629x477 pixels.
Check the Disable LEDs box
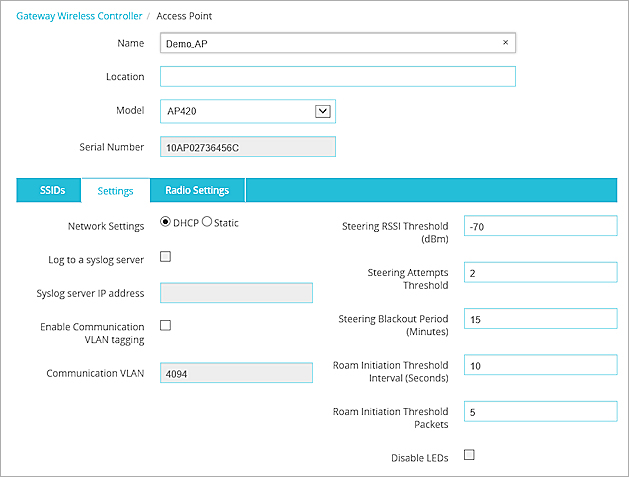(469, 455)
